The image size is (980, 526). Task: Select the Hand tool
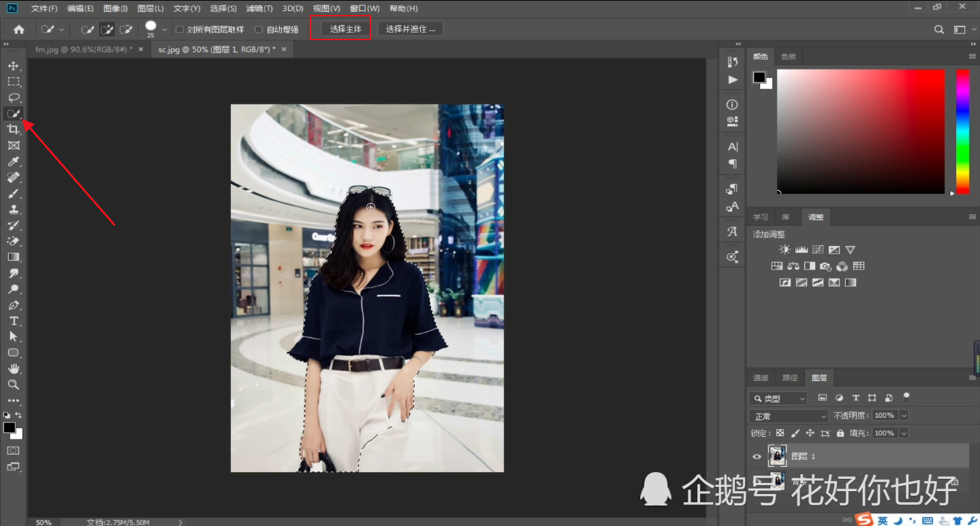(13, 369)
